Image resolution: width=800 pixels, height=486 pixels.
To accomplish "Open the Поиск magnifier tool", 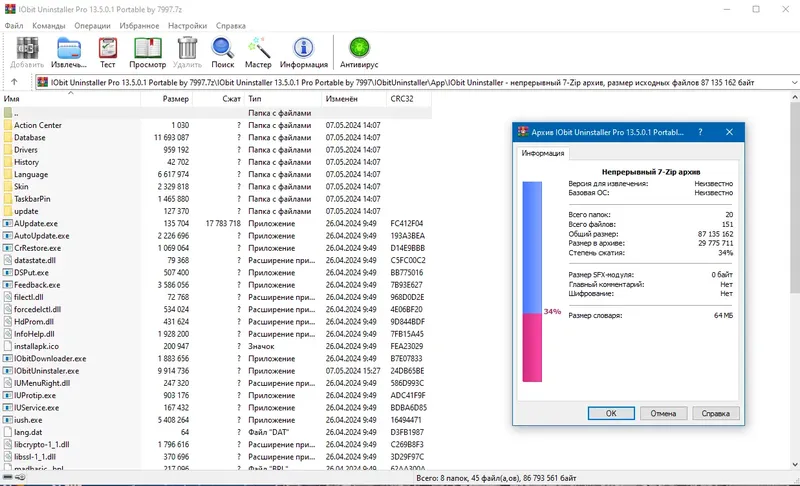I will tap(222, 48).
